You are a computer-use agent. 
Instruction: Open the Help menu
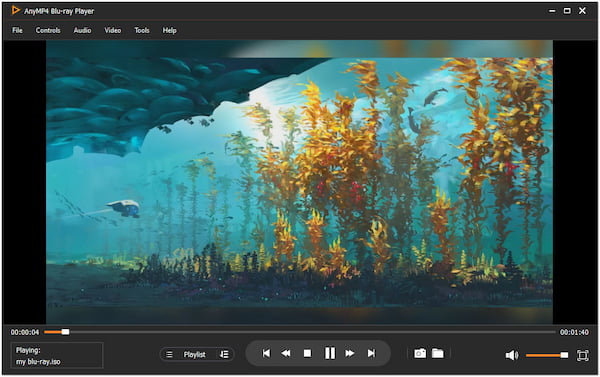click(x=169, y=30)
